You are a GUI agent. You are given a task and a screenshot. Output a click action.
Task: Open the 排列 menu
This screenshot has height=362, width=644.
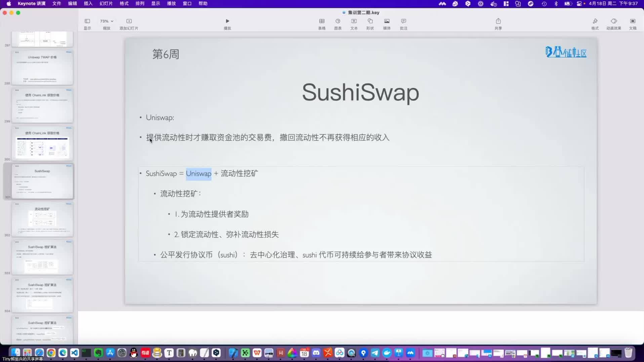pyautogui.click(x=140, y=3)
